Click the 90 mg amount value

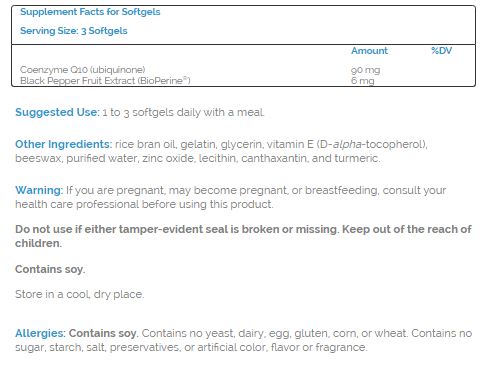(x=365, y=70)
